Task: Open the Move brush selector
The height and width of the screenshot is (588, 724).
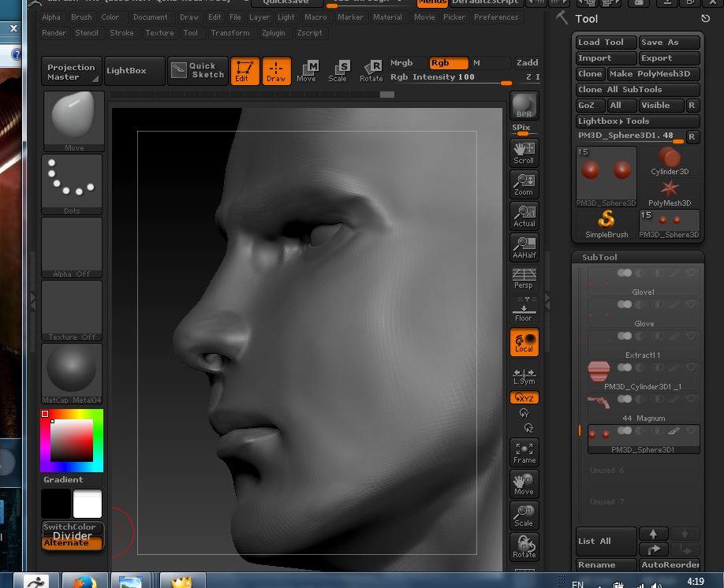Action: pos(73,121)
